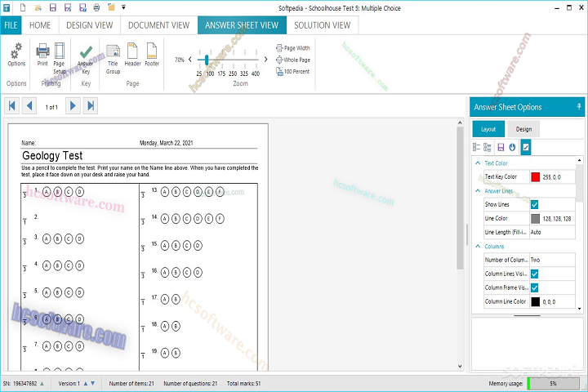588x392 pixels.
Task: Click the yellow folder icon in the title bar
Action: 111,7
